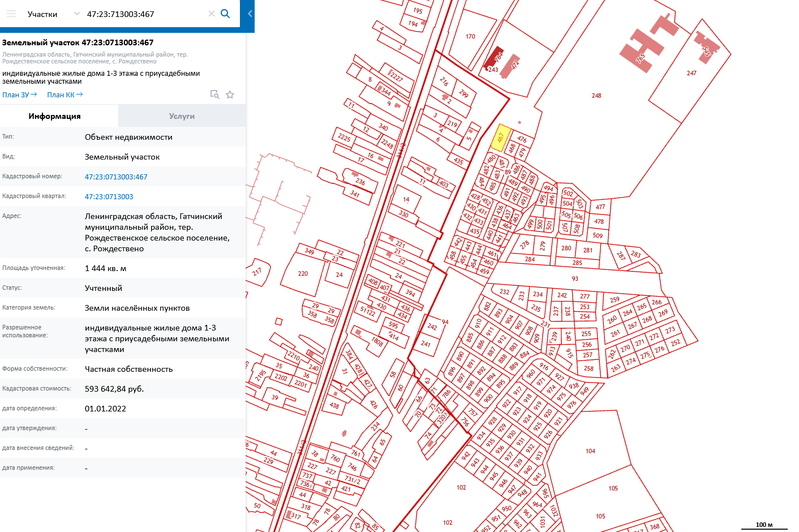Click parcel 247 on the map
The height and width of the screenshot is (532, 799).
click(x=691, y=73)
